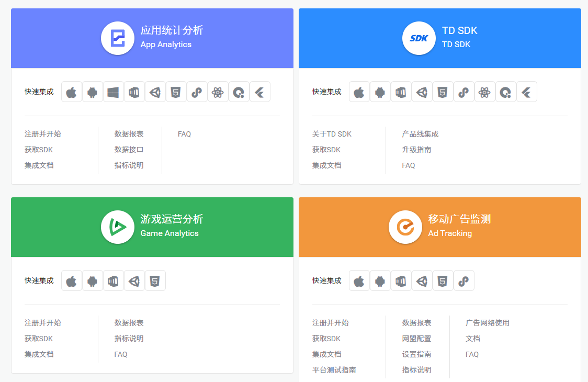
Task: Click the Windows icon in App Analytics
Action: tap(114, 92)
